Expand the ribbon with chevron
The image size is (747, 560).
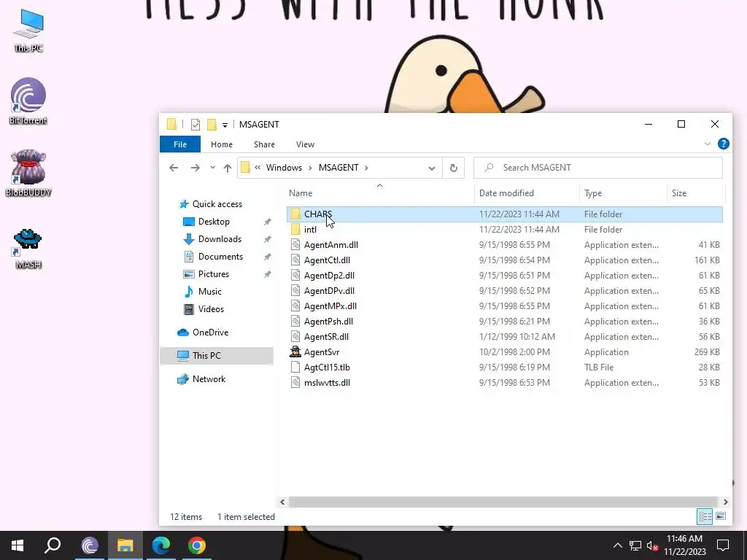pyautogui.click(x=708, y=144)
